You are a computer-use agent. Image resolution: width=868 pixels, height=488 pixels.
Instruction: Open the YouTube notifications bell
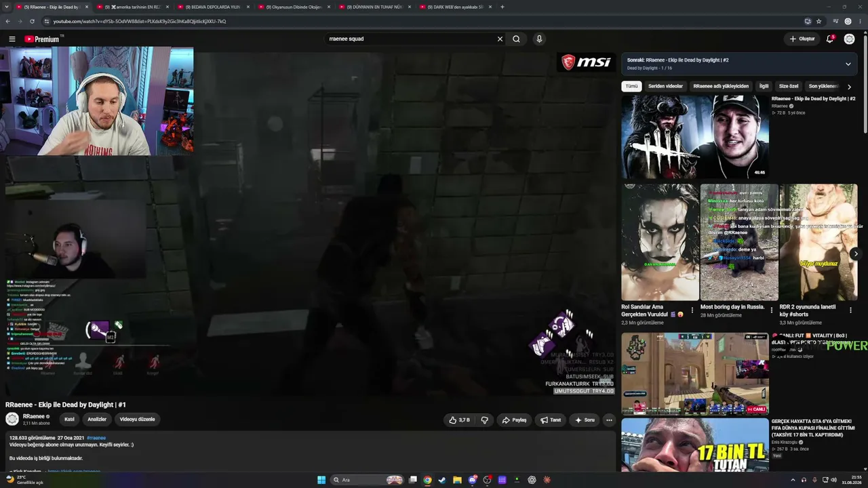830,39
